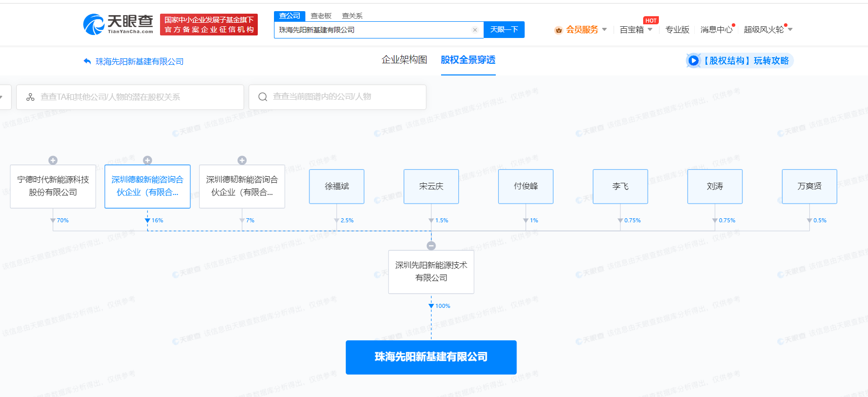Click the 1% share label under 付俊峰

[534, 220]
